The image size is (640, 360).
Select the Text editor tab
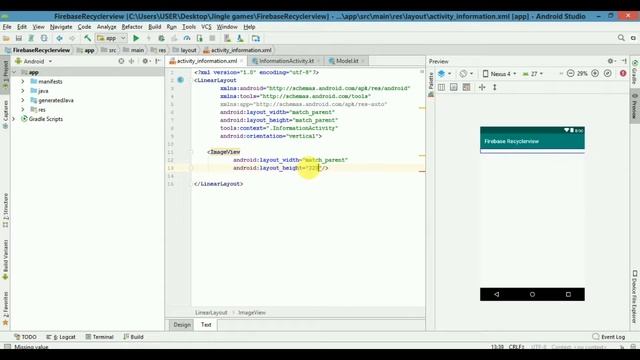coord(206,325)
